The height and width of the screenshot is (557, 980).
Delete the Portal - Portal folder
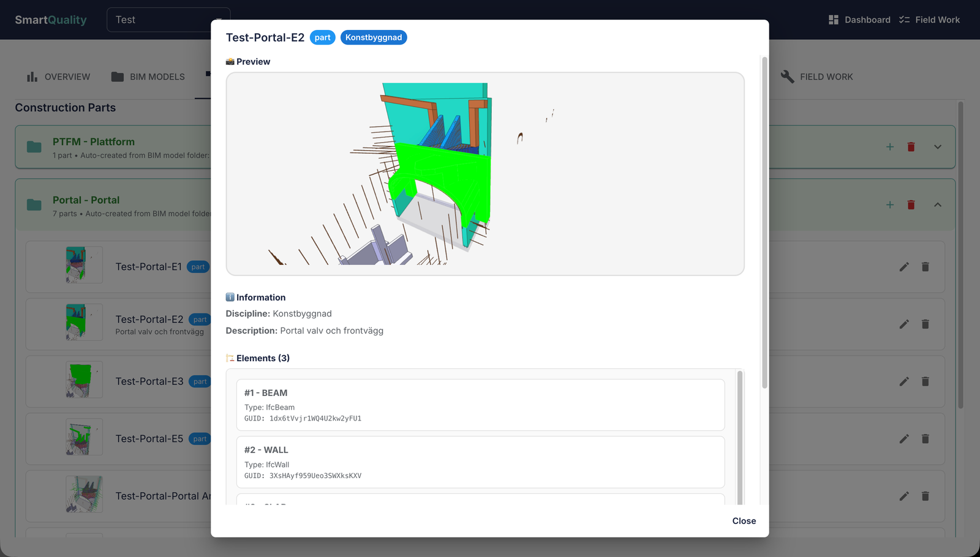(x=911, y=205)
